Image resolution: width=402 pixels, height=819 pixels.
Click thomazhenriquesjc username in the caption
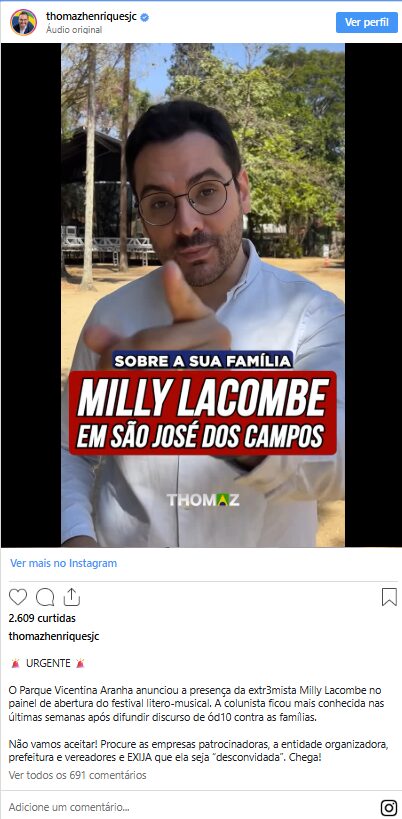54,636
